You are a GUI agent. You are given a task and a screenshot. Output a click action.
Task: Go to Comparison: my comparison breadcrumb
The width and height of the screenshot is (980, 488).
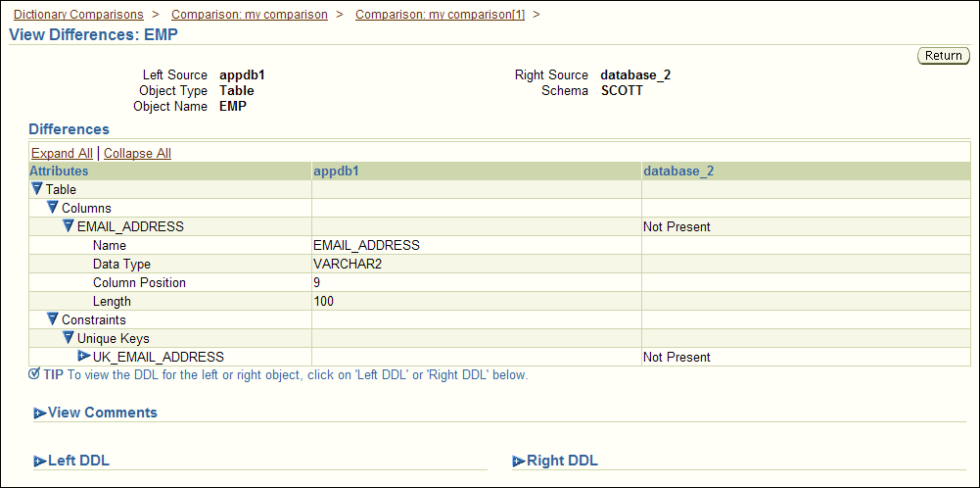[250, 14]
